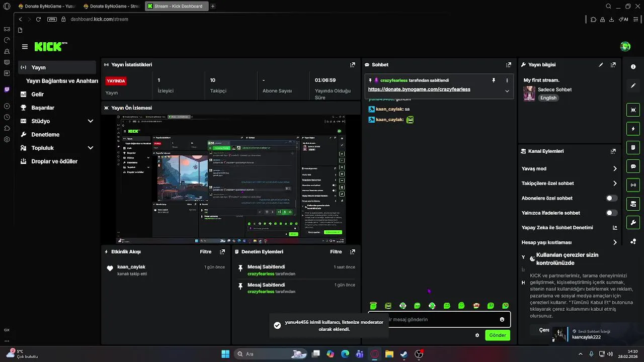Open Takipçilere özel sohbet settings arrow
This screenshot has width=644, height=362.
click(615, 184)
